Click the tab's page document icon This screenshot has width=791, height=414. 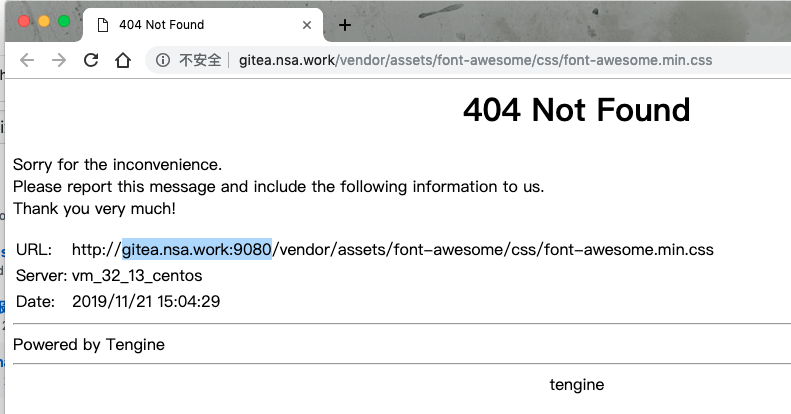pos(103,25)
